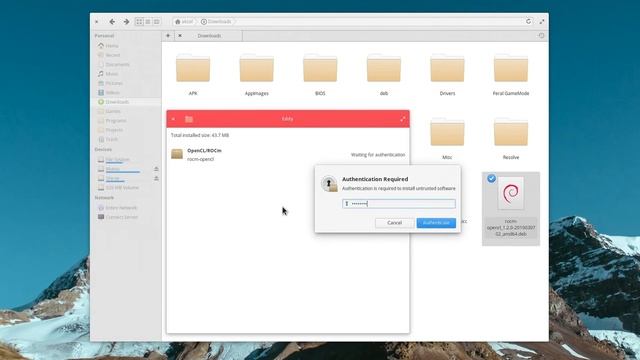Image resolution: width=640 pixels, height=360 pixels.
Task: Go forward in Files navigation
Action: pyautogui.click(x=126, y=22)
